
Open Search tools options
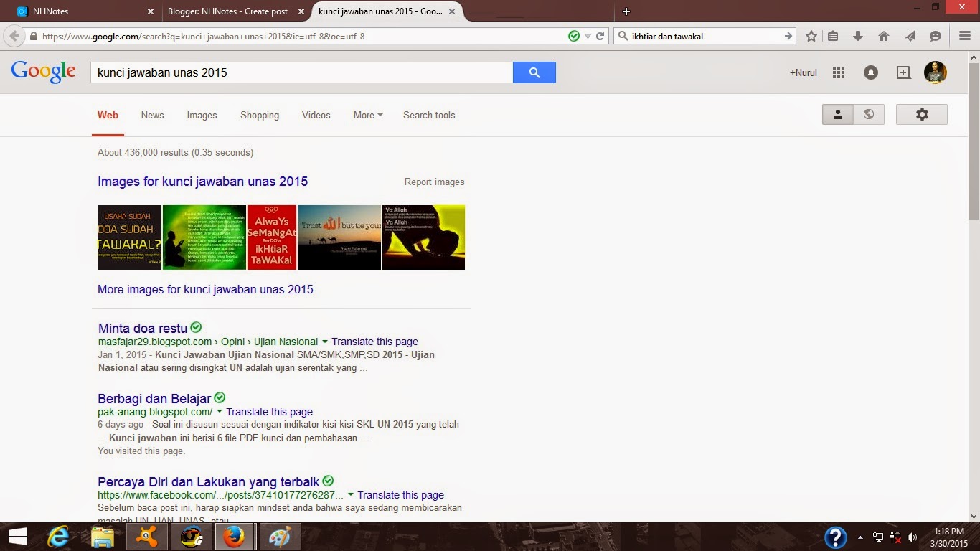point(429,115)
